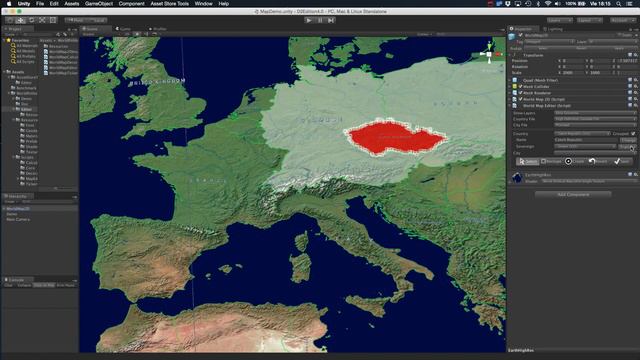Viewport: 640px width, 360px height.
Task: Click the Create button in map editor
Action: click(x=575, y=162)
